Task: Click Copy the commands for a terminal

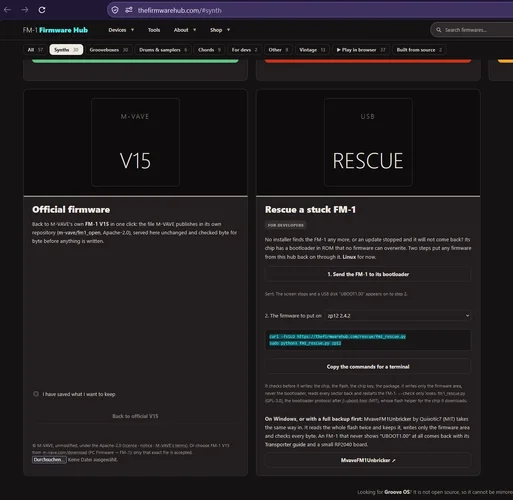Action: point(368,367)
